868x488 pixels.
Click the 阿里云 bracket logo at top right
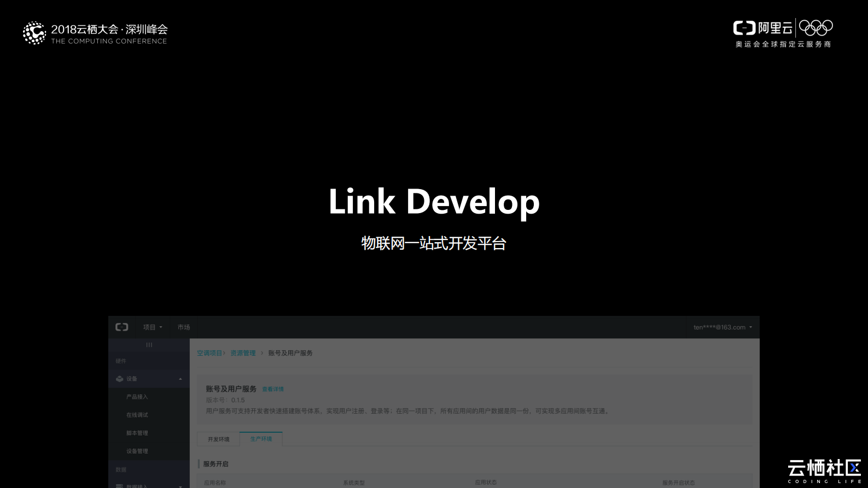(744, 28)
